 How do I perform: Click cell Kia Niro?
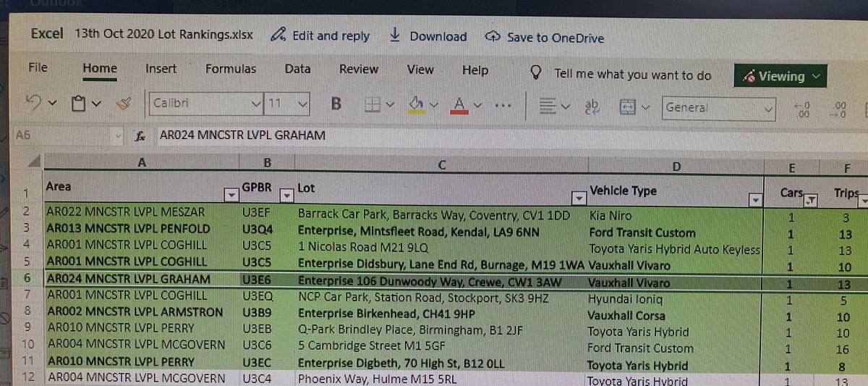point(610,216)
